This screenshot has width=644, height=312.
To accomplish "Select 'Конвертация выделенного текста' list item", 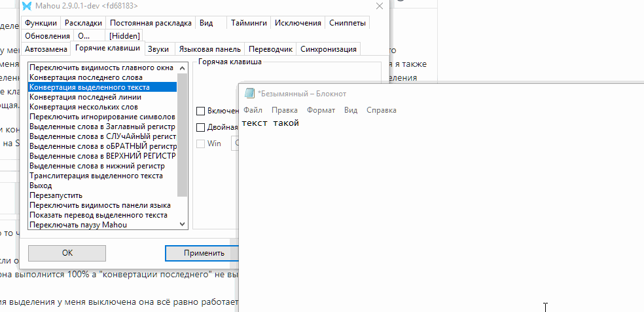I will [102, 87].
